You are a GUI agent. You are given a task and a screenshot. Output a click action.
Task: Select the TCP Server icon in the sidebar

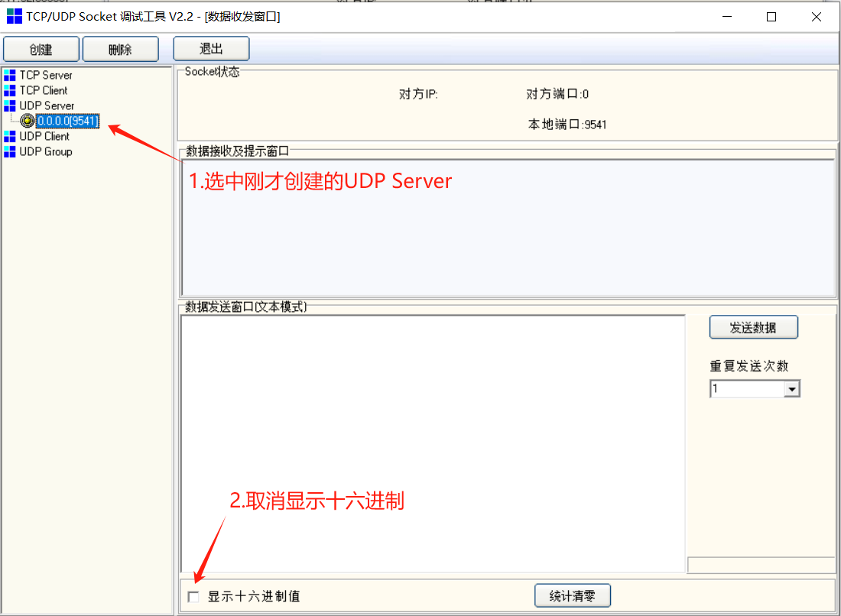point(10,75)
